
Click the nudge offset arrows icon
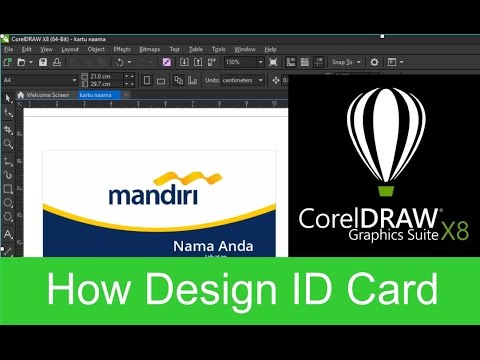pos(276,80)
